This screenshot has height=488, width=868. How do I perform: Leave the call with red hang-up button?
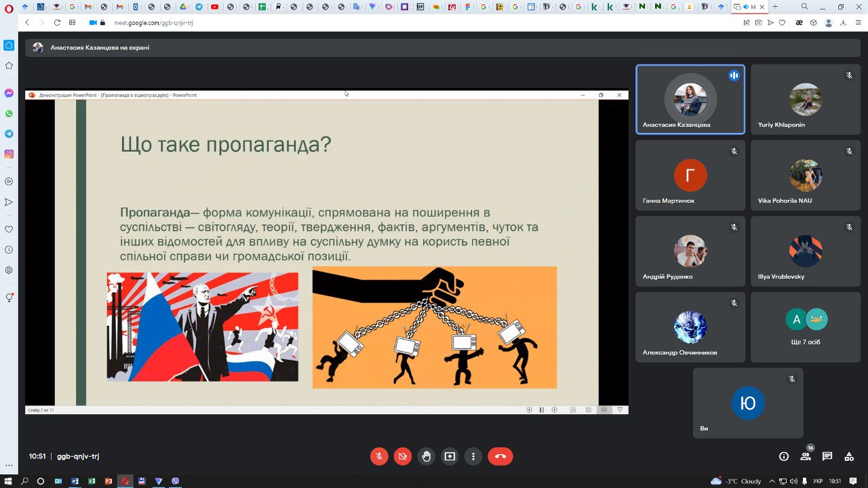[500, 456]
